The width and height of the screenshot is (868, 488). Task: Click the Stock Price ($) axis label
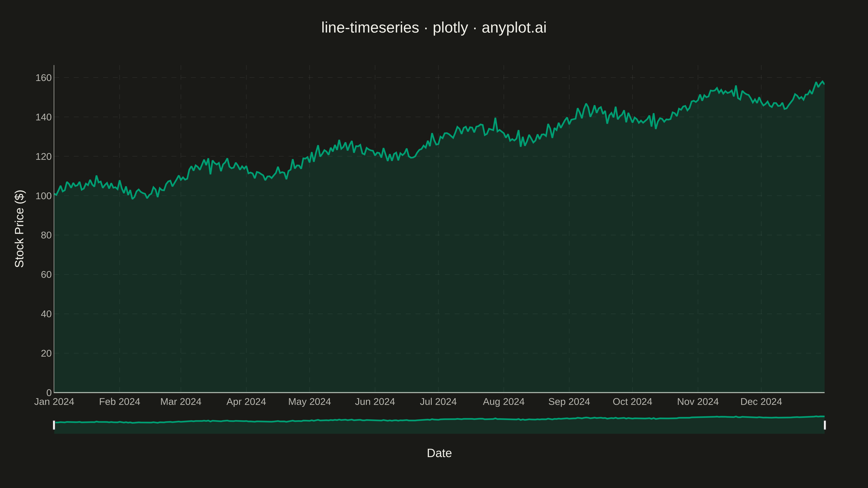click(x=20, y=229)
